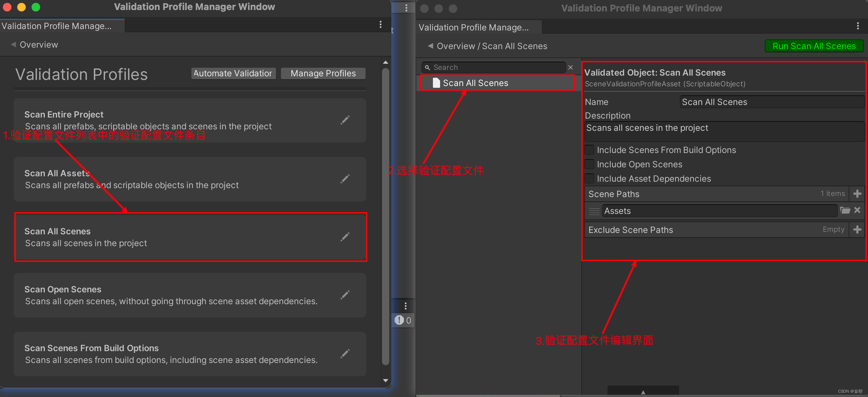
Task: Click the right window breadcrumb back arrow
Action: coord(430,46)
